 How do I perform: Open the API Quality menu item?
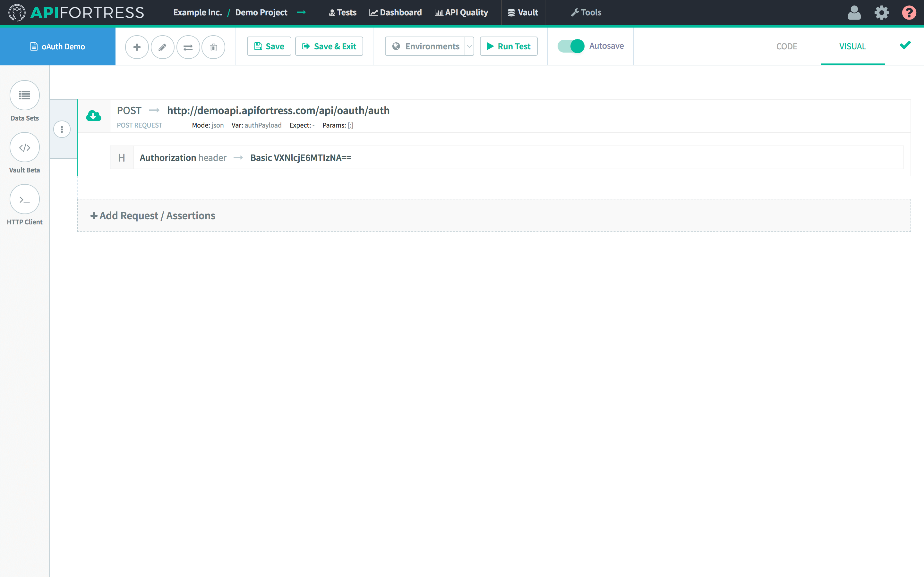[461, 13]
